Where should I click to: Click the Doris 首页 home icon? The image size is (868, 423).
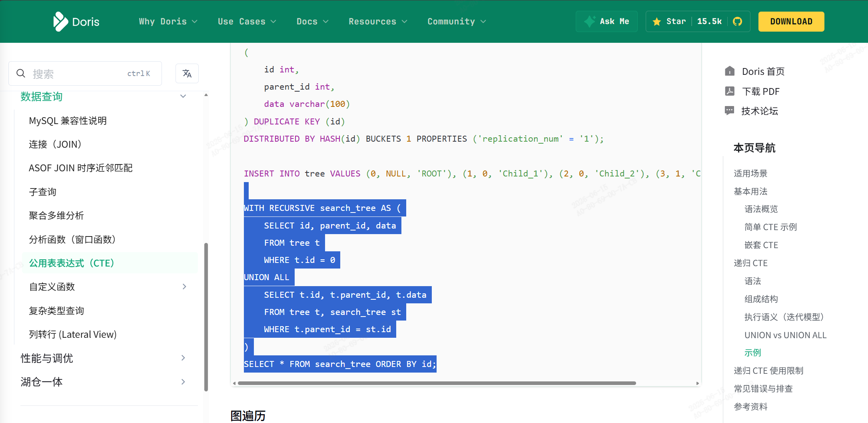pyautogui.click(x=730, y=71)
